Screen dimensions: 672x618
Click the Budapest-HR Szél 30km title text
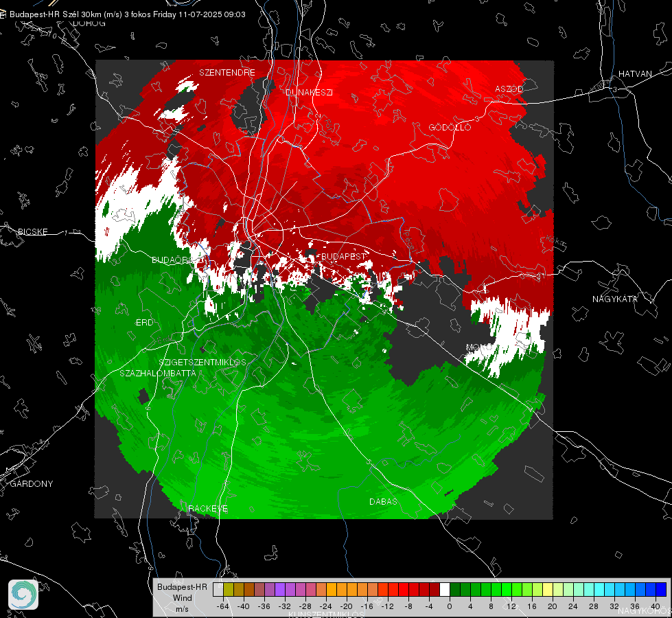(x=127, y=14)
